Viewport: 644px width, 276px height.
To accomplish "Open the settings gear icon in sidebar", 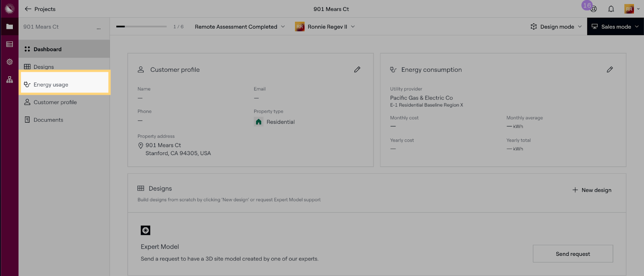I will point(10,62).
